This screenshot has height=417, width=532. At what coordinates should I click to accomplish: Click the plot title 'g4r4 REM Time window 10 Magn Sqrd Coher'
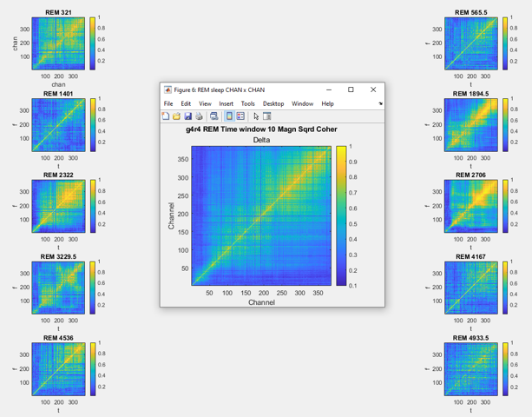[261, 129]
